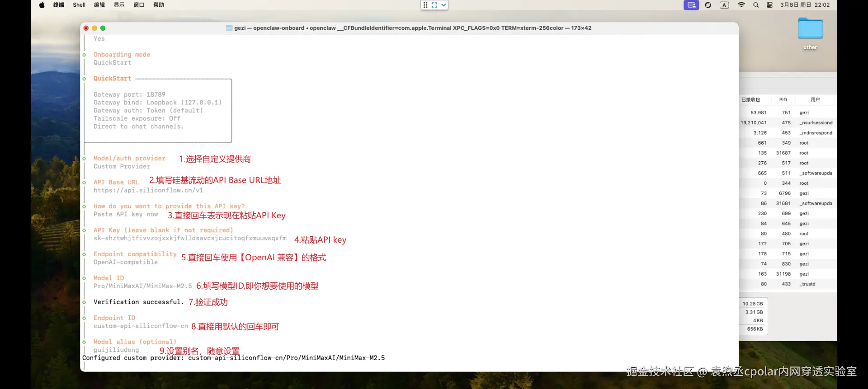Click 'OpenAI-compatible' text in terminal
868x389 pixels.
tap(126, 262)
